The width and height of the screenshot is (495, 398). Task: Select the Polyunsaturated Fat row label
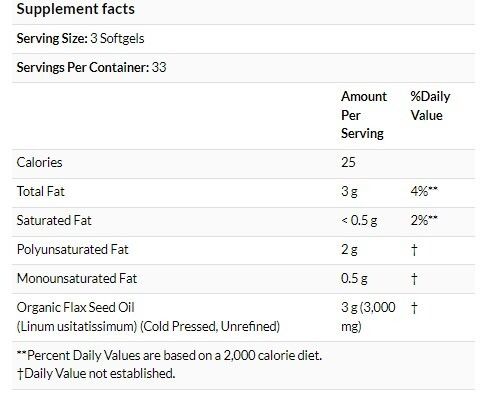point(72,249)
